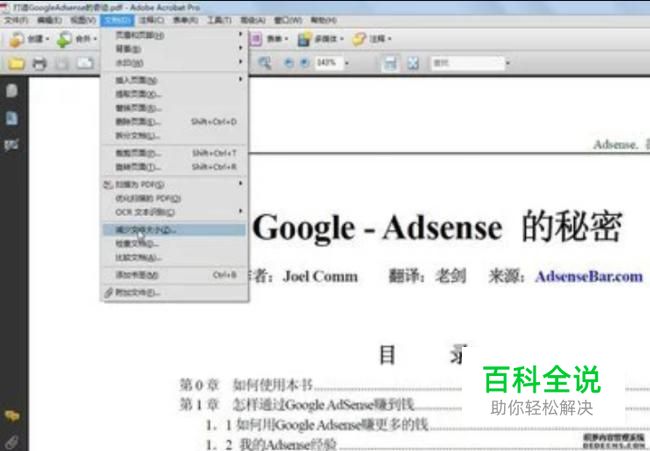Select Reduce File Size (减少文件大小) highlighted entry
Screen dimensions: 650x451
(x=175, y=230)
